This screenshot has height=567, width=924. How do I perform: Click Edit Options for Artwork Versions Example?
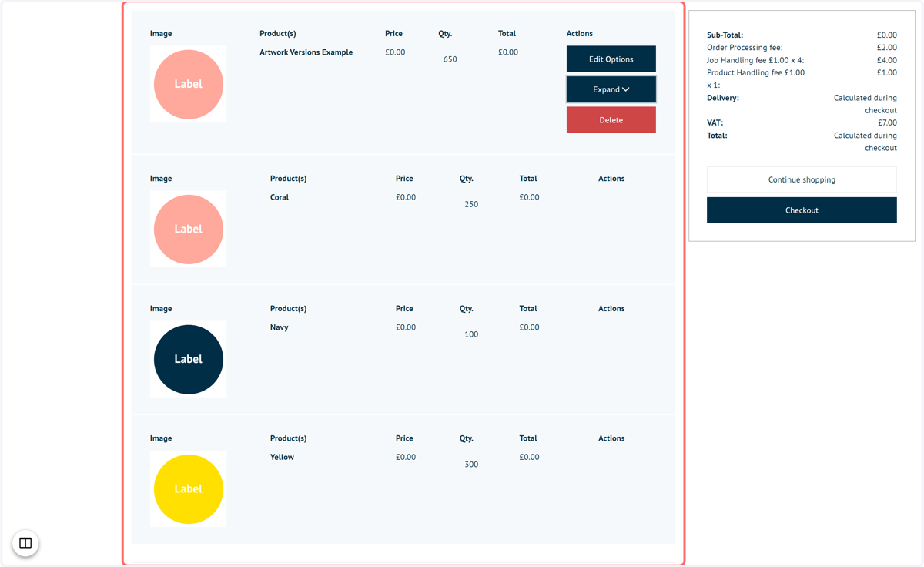pyautogui.click(x=611, y=59)
